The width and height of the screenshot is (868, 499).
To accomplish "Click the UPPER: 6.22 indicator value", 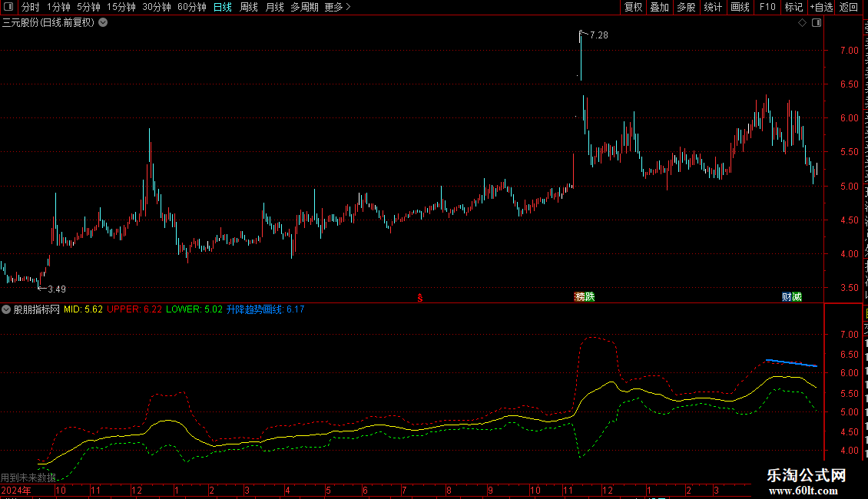I will (134, 309).
